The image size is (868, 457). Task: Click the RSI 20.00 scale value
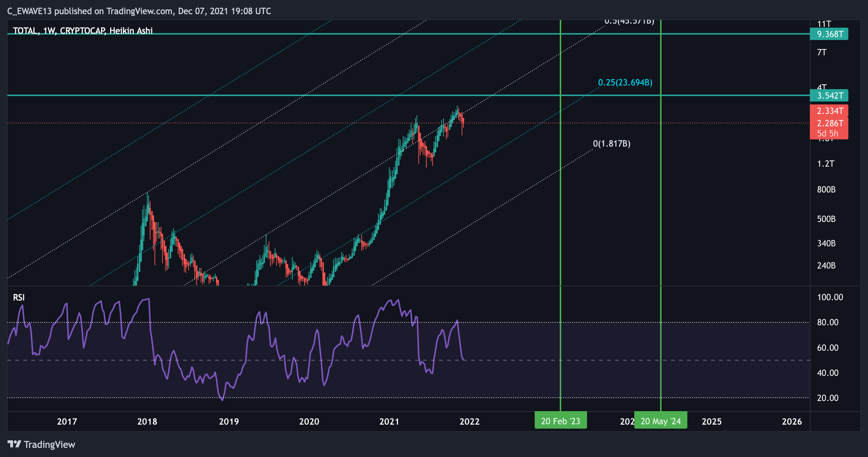click(828, 398)
